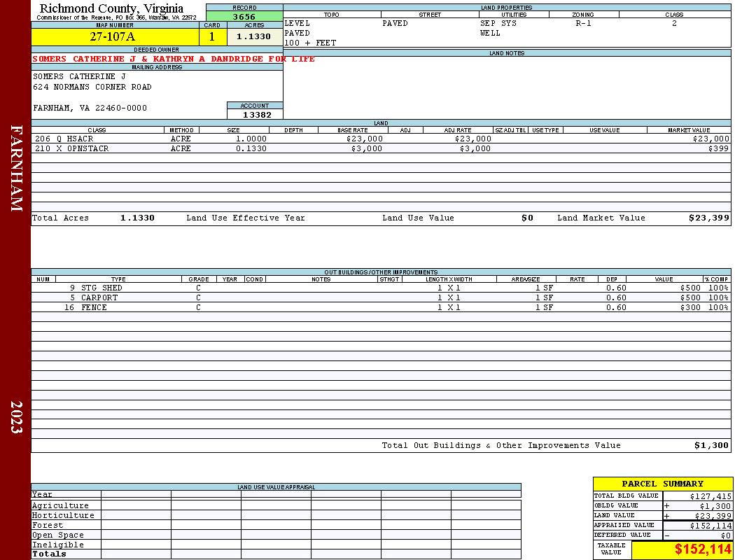Click FARNHAM, VA 22460-0000 line
This screenshot has width=735, height=560.
[x=90, y=108]
